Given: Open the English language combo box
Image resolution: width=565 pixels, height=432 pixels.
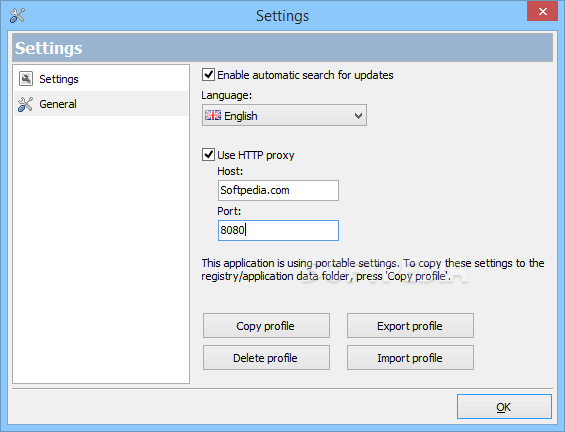Looking at the screenshot, I should click(x=284, y=115).
